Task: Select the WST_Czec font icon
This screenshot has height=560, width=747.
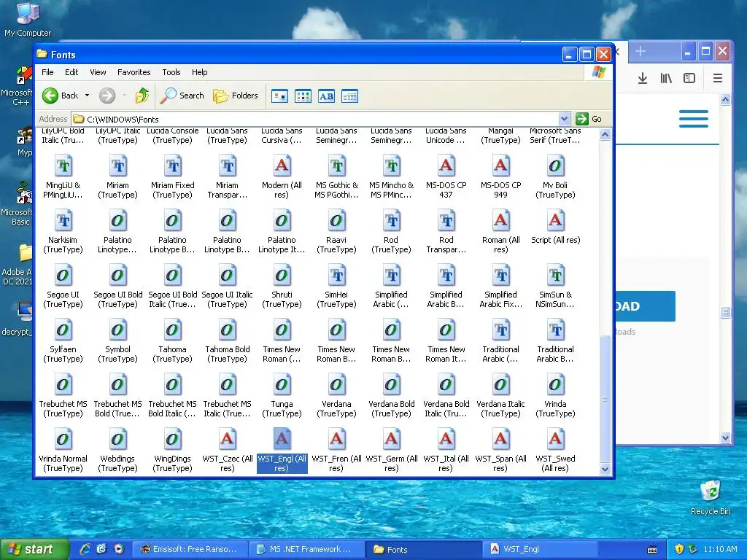Action: pyautogui.click(x=228, y=438)
